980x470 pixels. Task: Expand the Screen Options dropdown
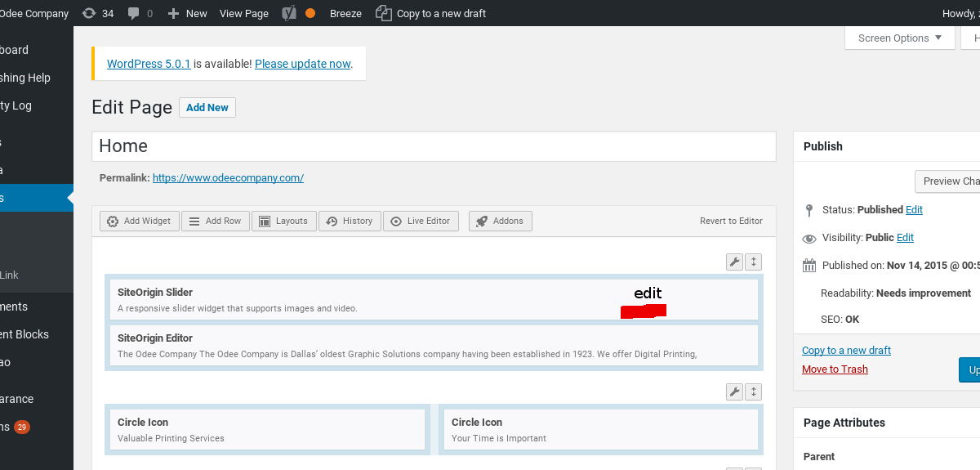pyautogui.click(x=899, y=38)
